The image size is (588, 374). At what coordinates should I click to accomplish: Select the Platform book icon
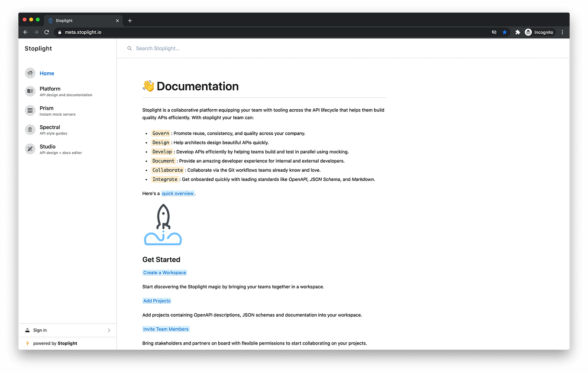point(30,91)
